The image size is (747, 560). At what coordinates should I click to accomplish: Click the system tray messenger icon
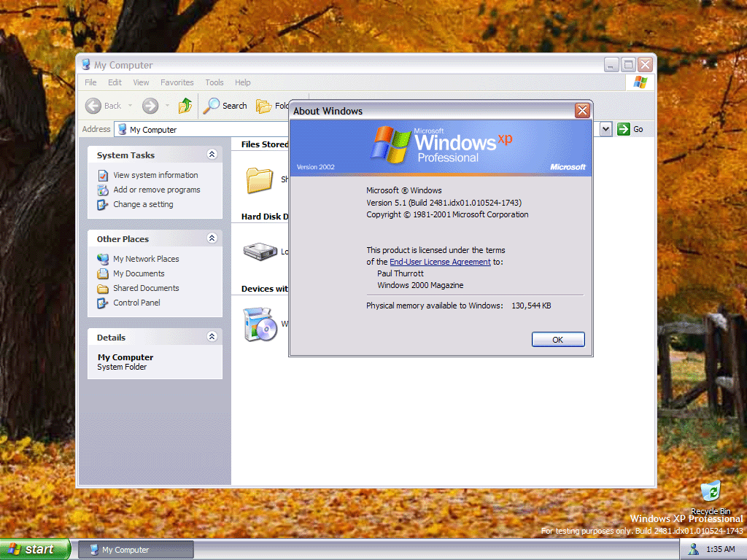click(x=693, y=549)
